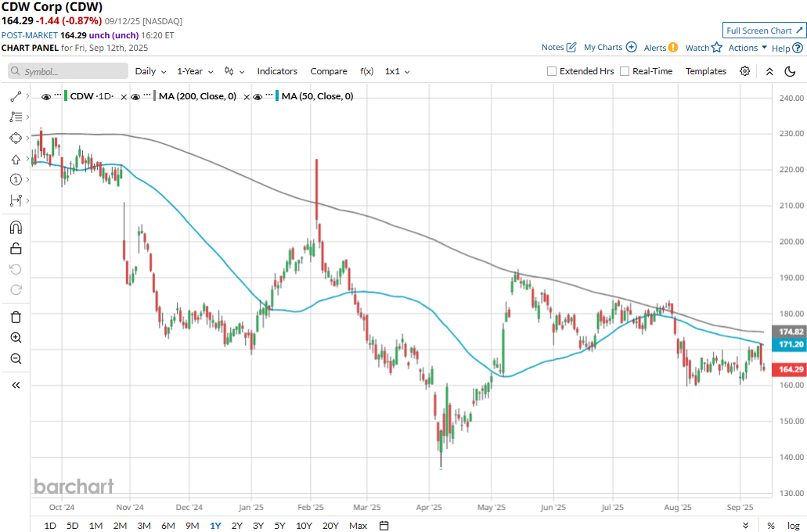Open the options dots for CDW 1D
807x532 pixels.
pyautogui.click(x=58, y=95)
